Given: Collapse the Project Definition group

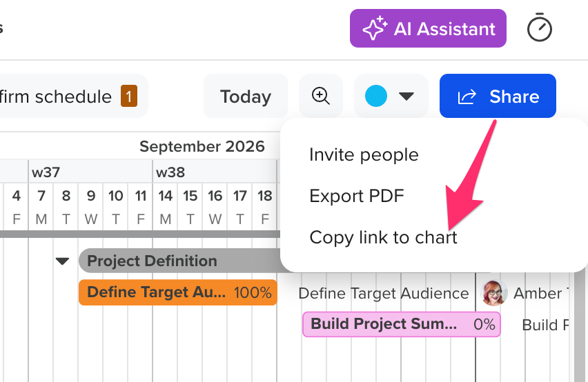Looking at the screenshot, I should point(62,261).
